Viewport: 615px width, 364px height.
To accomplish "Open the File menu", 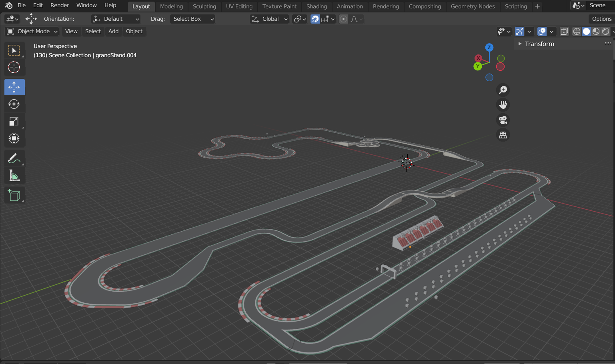I will coord(22,5).
